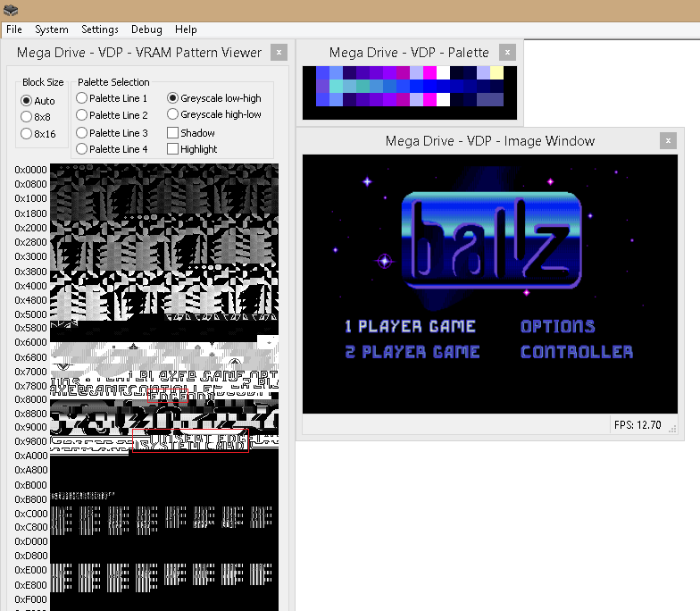Image resolution: width=700 pixels, height=611 pixels.
Task: Click the 0x9800 address label
Action: click(x=30, y=441)
